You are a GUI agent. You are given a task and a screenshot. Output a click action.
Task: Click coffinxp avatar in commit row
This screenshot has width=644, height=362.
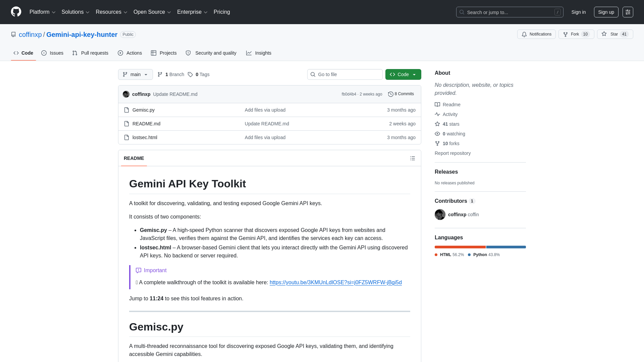coord(126,94)
